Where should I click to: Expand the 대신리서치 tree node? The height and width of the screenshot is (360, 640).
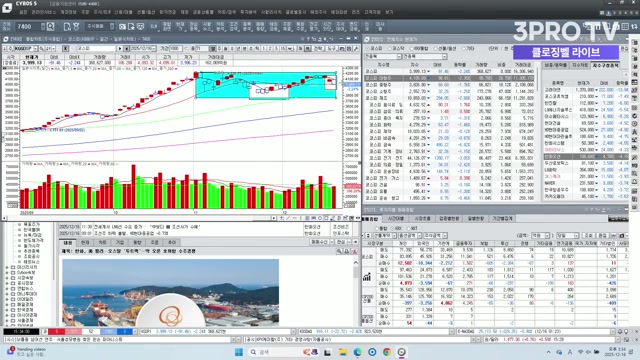pyautogui.click(x=7, y=267)
